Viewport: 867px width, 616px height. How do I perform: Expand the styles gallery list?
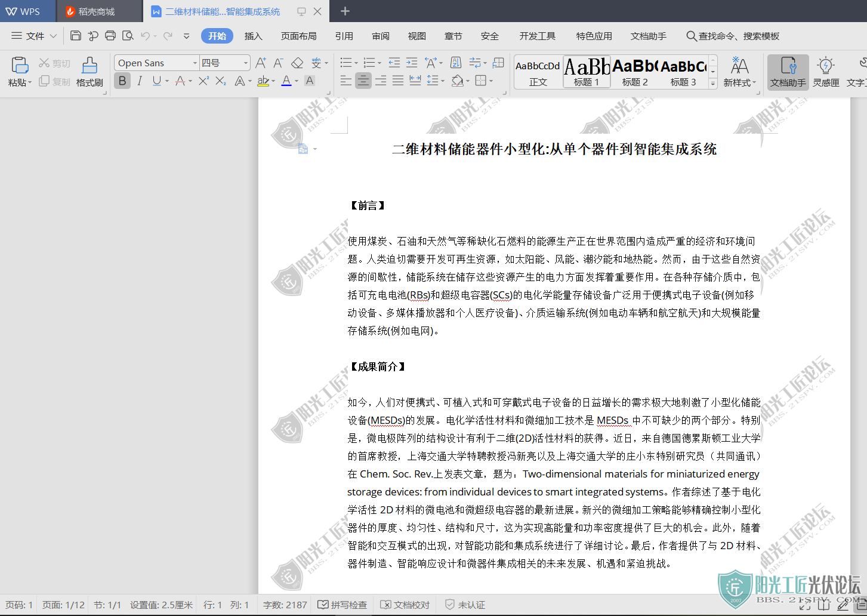coord(713,85)
